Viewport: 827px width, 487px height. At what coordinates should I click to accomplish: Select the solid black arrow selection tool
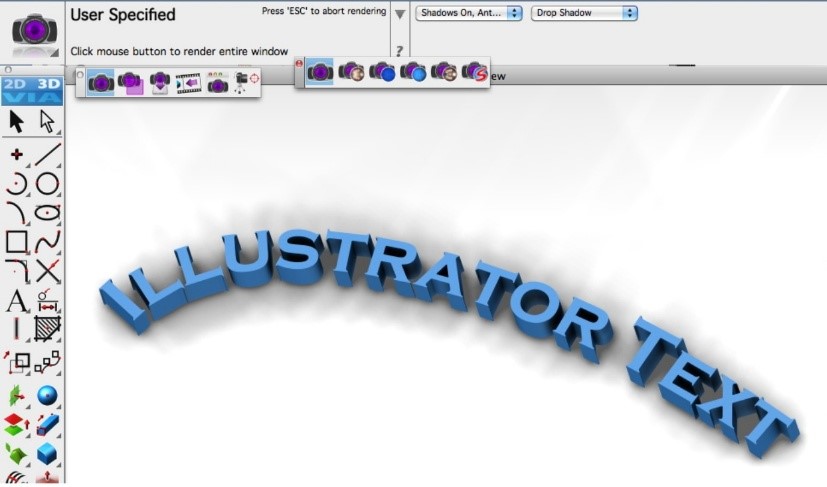coord(16,121)
